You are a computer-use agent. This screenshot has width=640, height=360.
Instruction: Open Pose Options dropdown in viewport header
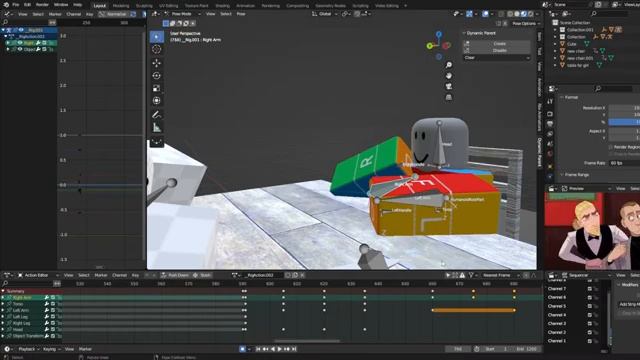tap(526, 24)
